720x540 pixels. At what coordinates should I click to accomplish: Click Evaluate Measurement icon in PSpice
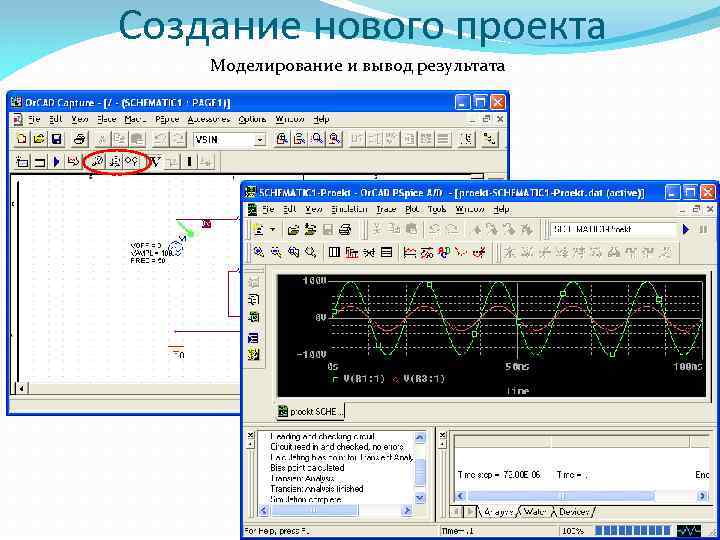[427, 252]
